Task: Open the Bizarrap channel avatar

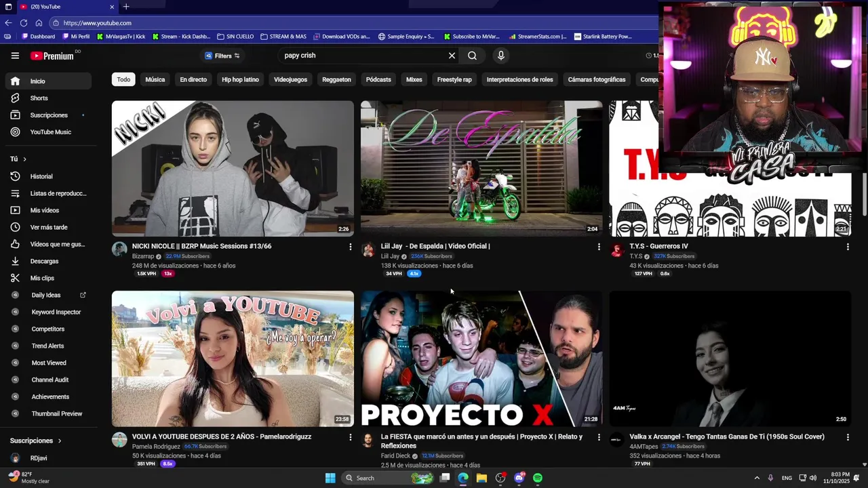Action: (119, 249)
